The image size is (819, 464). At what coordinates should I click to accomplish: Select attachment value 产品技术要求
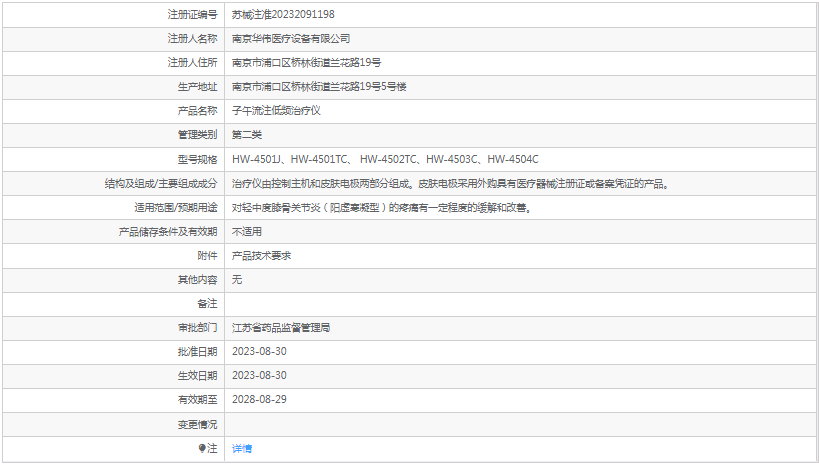[x=261, y=256]
